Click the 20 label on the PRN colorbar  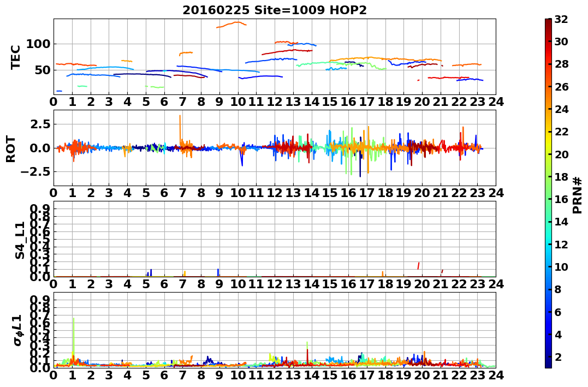pos(561,154)
